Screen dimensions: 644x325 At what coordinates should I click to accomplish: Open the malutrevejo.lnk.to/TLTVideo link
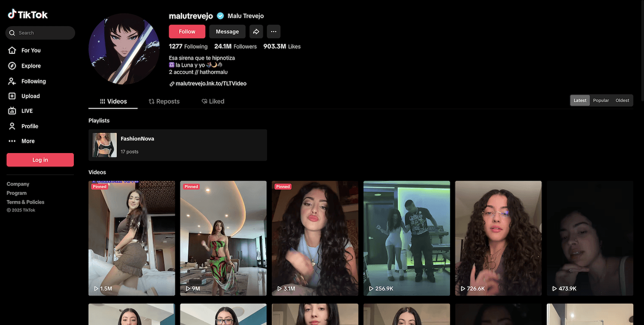(x=211, y=83)
